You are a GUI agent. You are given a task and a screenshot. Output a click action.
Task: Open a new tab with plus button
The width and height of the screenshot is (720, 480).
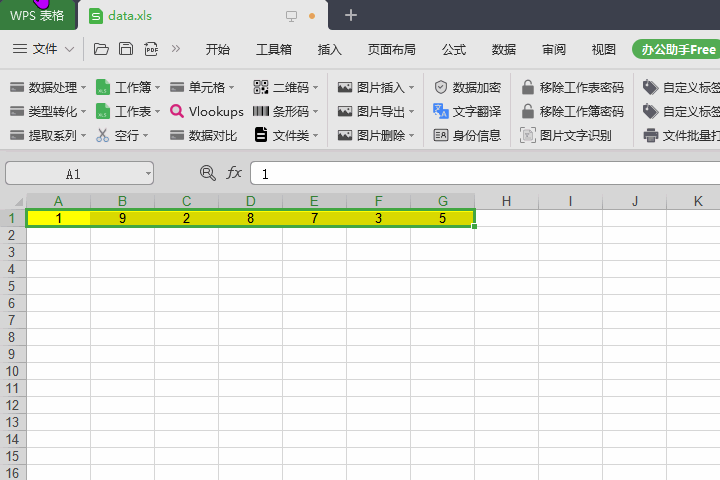click(351, 16)
